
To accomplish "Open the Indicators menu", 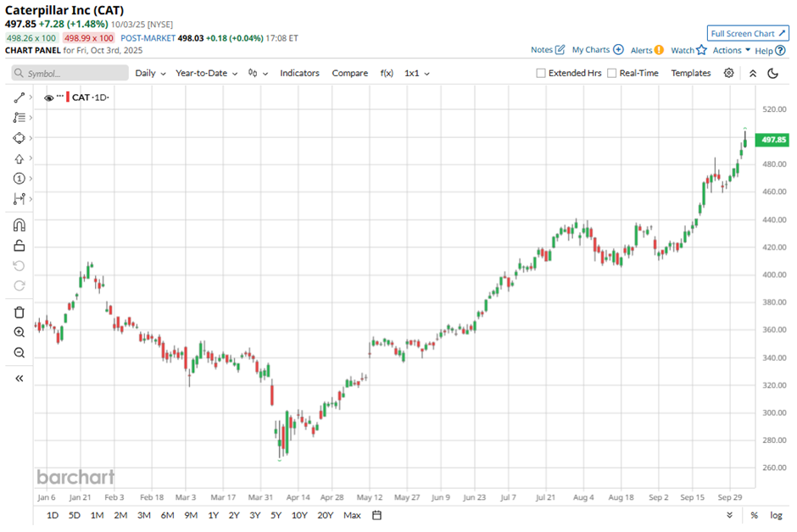I will pos(299,73).
